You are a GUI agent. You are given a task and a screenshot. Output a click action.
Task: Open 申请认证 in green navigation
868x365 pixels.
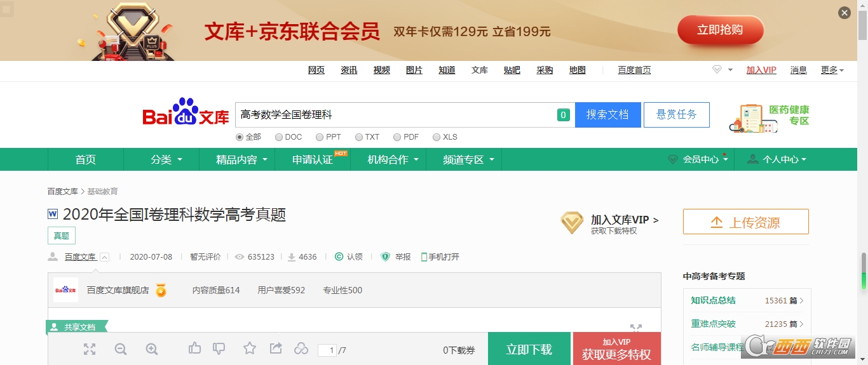(313, 159)
